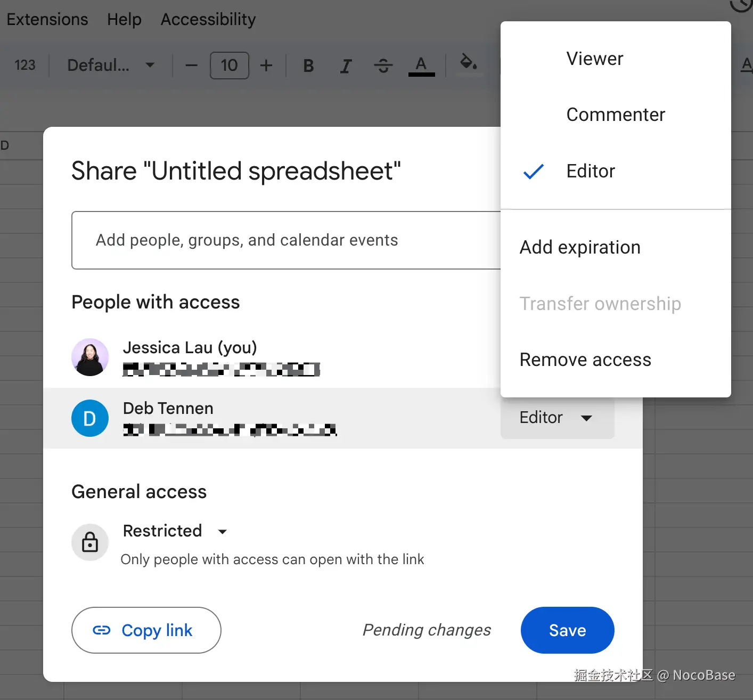Click the checkmarked Editor role option
753x700 pixels.
[x=591, y=171]
